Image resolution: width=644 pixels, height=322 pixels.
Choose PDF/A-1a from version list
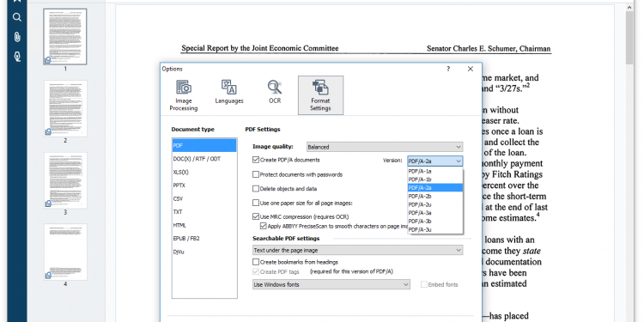pos(435,171)
